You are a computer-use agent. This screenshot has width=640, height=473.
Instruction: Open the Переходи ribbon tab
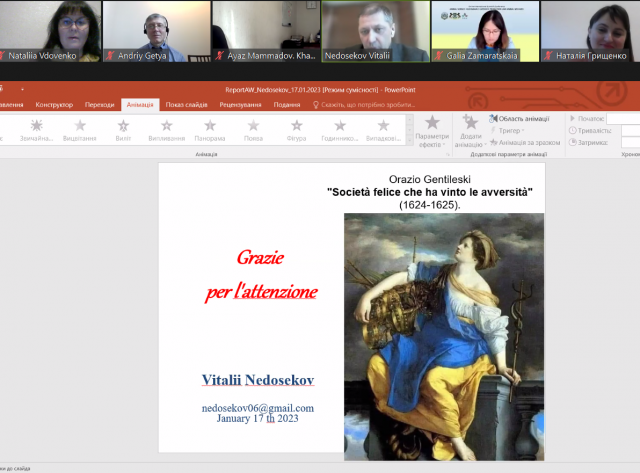(100, 105)
